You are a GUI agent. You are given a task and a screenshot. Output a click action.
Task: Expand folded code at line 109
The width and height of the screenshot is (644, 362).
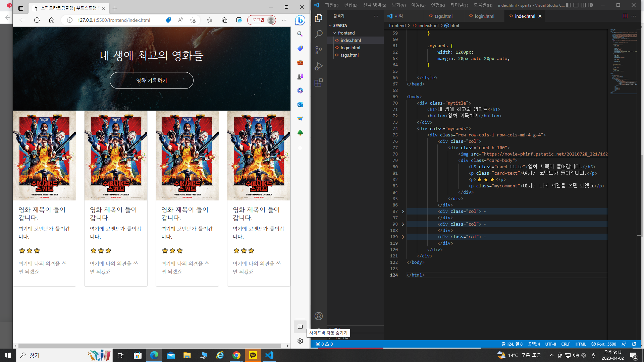coord(403,237)
